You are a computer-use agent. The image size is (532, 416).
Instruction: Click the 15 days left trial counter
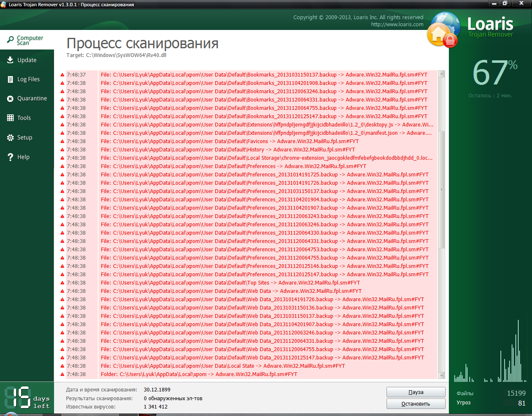[x=27, y=398]
